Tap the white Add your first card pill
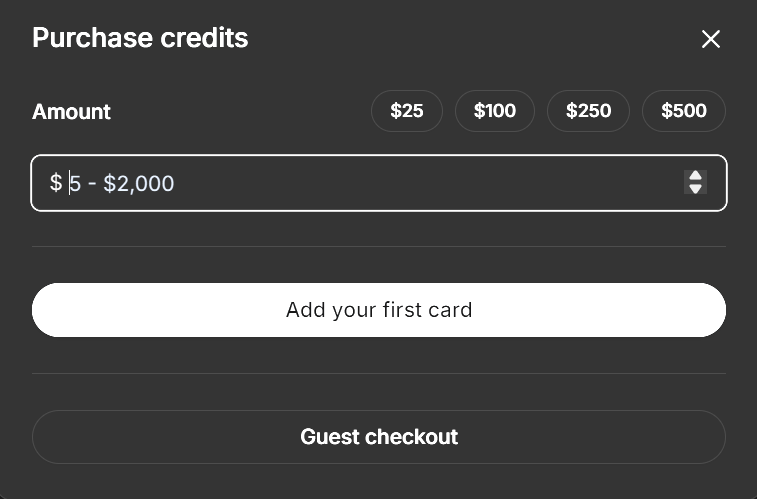 tap(379, 310)
